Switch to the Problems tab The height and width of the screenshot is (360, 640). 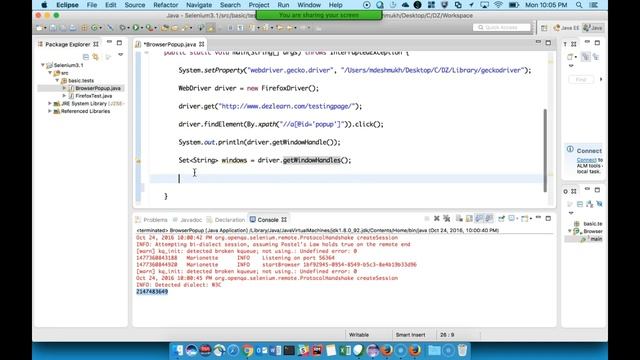151,220
